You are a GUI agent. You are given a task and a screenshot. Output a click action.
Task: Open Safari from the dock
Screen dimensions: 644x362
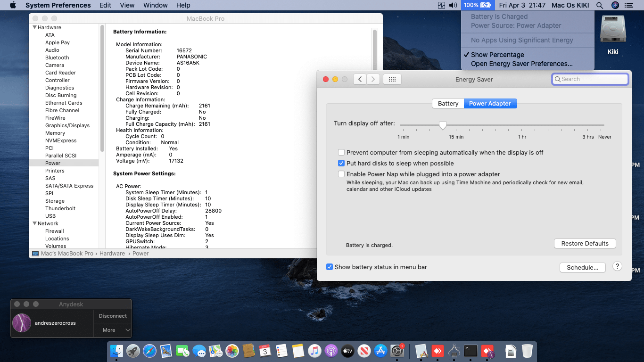[x=149, y=351]
